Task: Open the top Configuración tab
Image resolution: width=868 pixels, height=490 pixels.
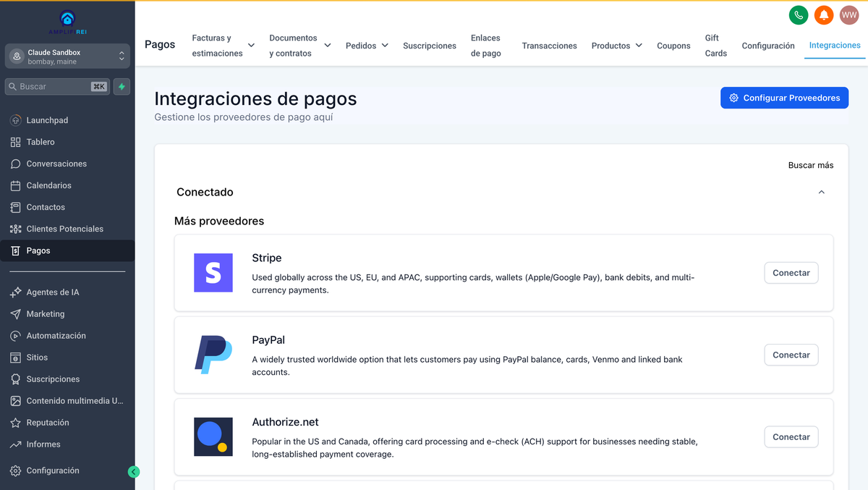Action: tap(768, 46)
